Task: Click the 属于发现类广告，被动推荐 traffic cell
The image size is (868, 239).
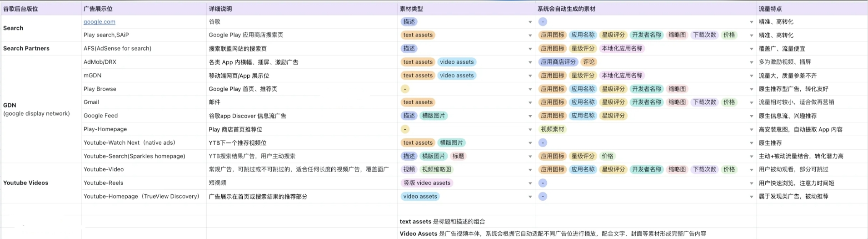Action: point(812,197)
